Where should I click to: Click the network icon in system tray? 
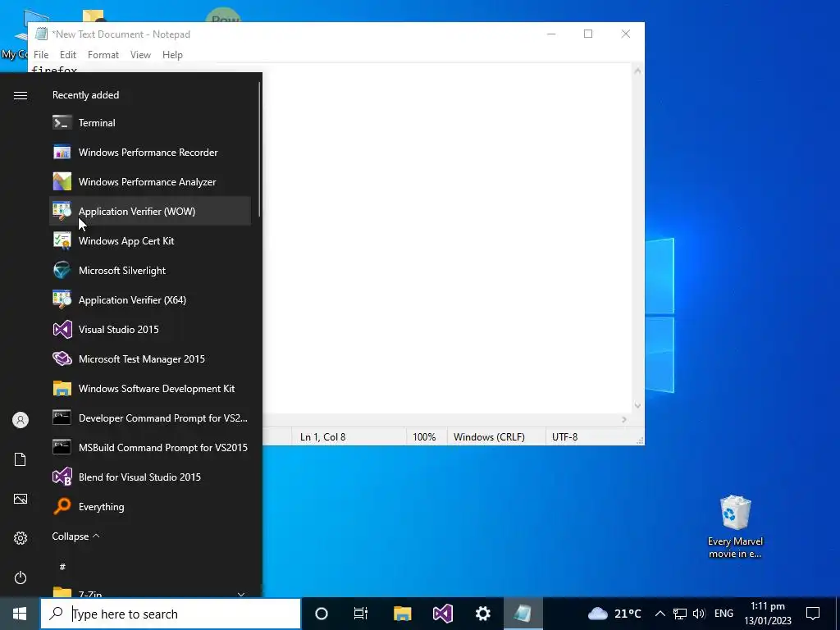click(x=680, y=614)
